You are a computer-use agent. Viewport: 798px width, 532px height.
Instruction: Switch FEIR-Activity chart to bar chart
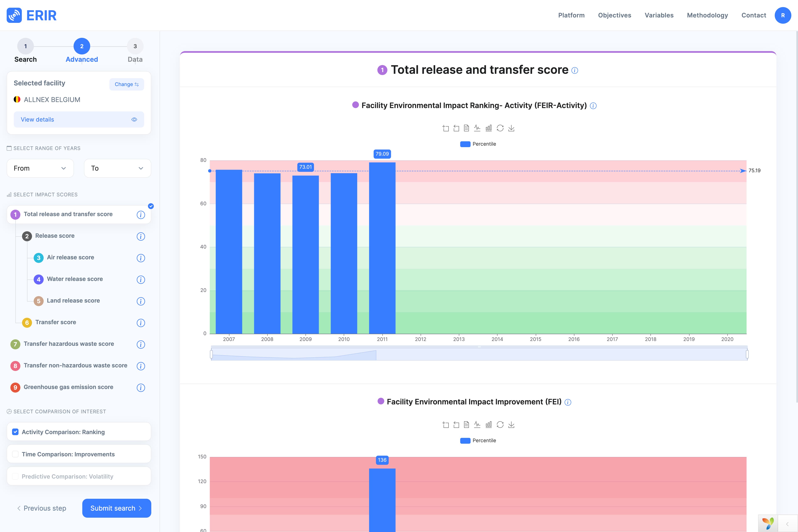pos(489,128)
